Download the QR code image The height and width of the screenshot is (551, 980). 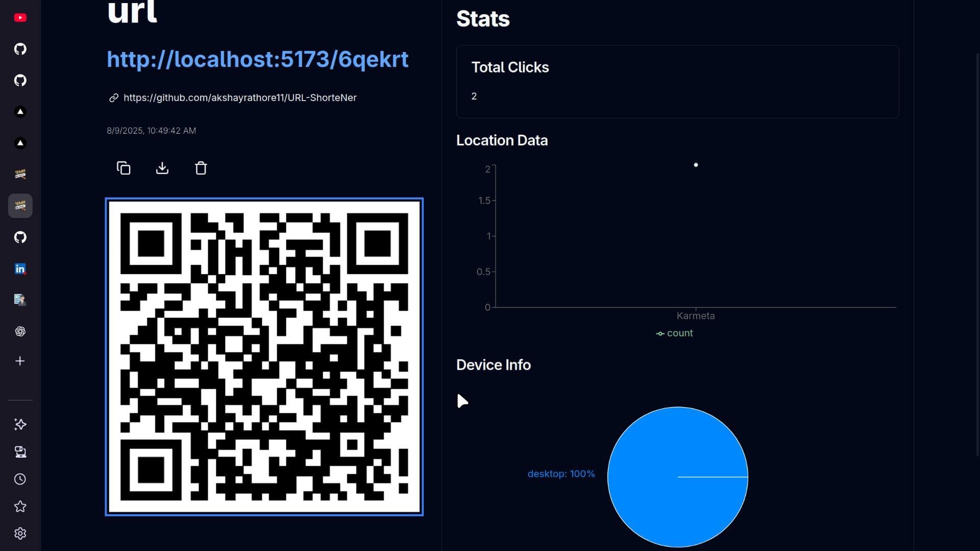[x=162, y=168]
